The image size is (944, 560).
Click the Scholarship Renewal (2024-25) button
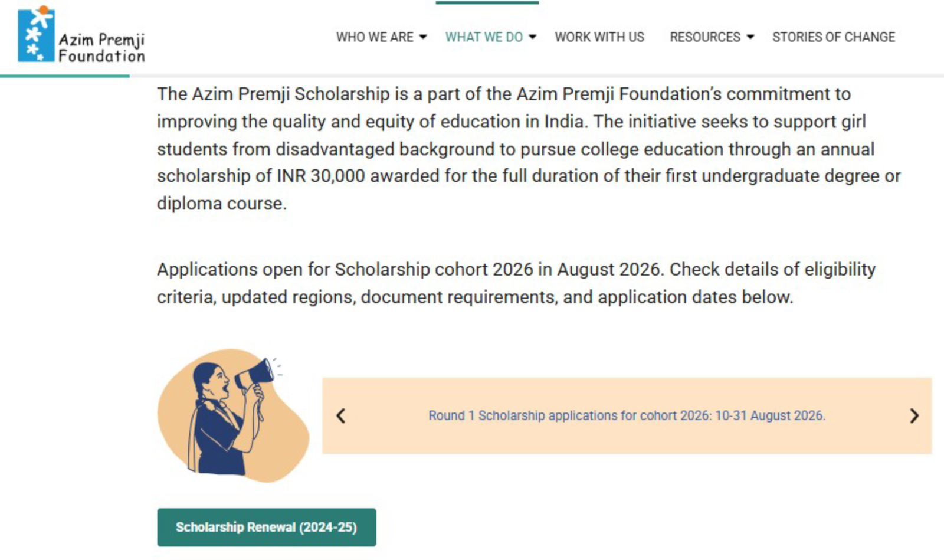[x=267, y=528]
